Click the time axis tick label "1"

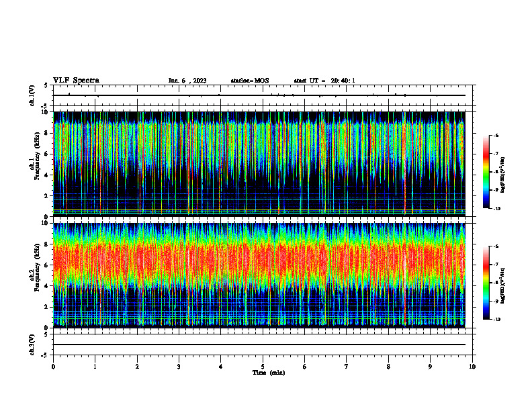point(95,367)
